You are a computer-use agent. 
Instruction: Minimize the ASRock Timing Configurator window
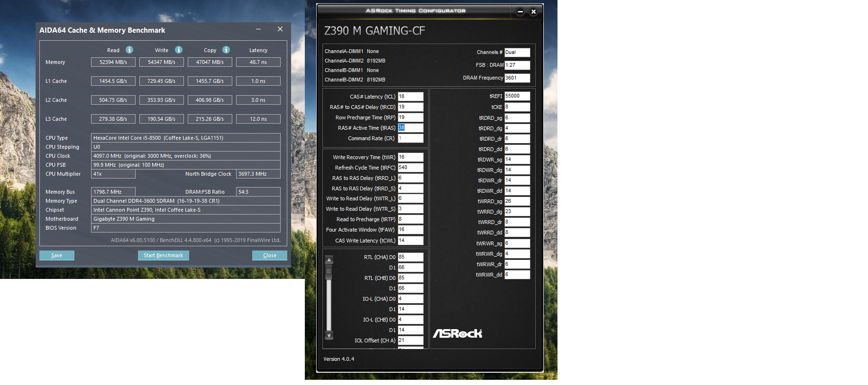pos(520,12)
